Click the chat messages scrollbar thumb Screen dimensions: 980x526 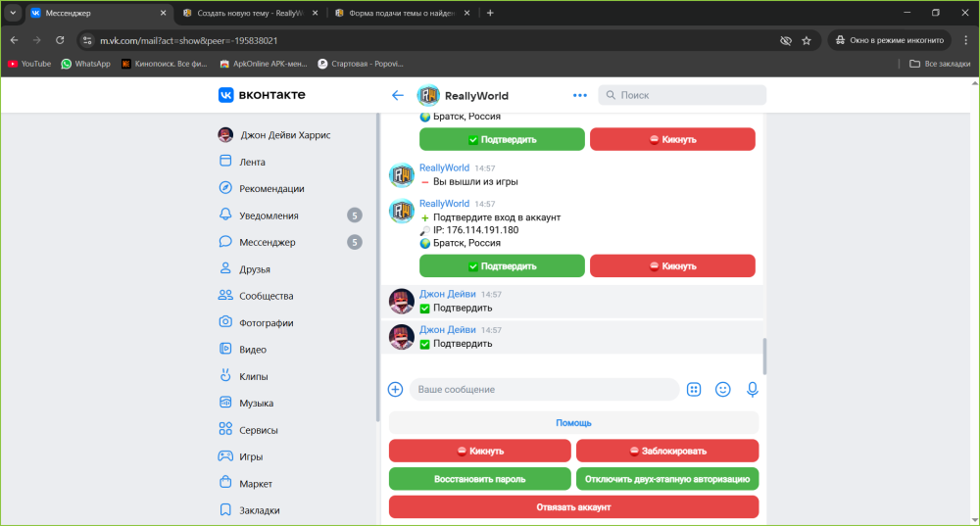click(x=764, y=357)
